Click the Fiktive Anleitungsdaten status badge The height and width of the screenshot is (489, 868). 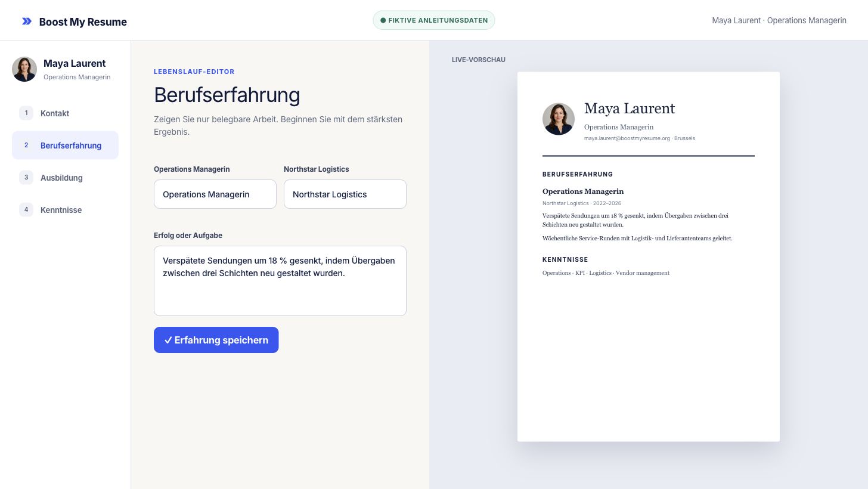(x=434, y=20)
